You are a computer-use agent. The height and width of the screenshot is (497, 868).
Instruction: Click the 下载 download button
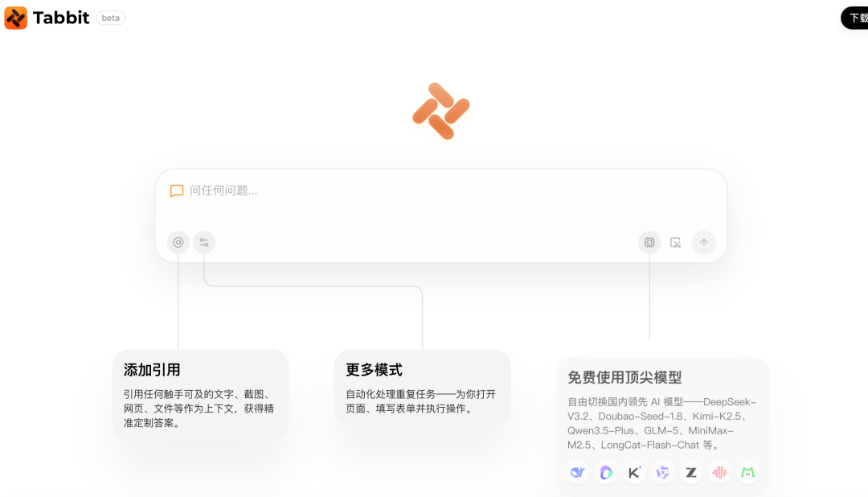click(x=858, y=17)
